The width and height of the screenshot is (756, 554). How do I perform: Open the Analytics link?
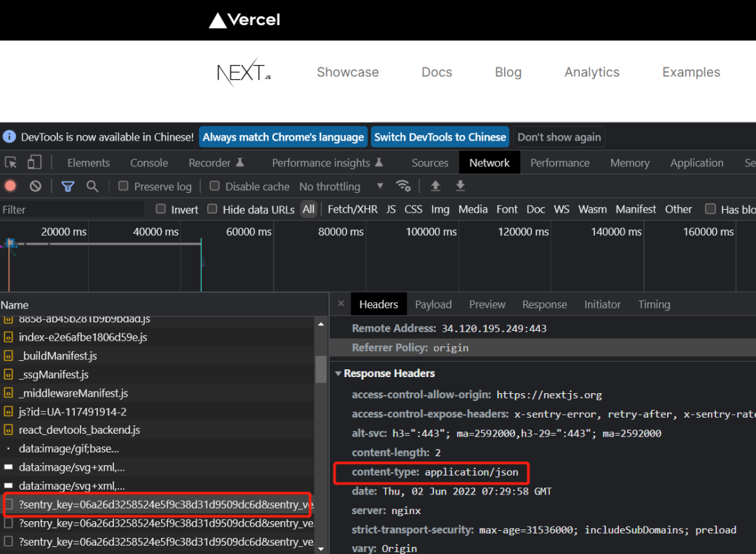click(x=592, y=72)
